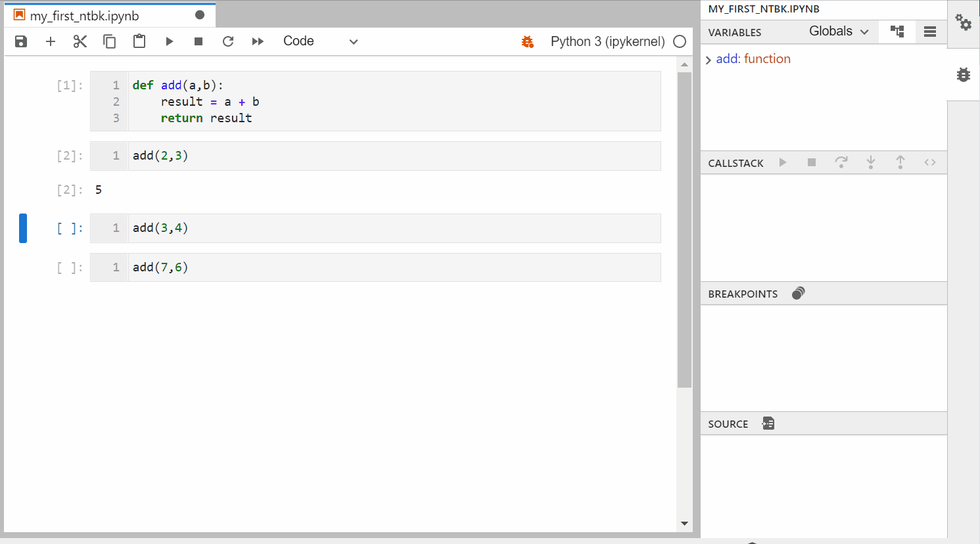This screenshot has width=980, height=544.
Task: Open the Globals scope dropdown
Action: click(839, 31)
